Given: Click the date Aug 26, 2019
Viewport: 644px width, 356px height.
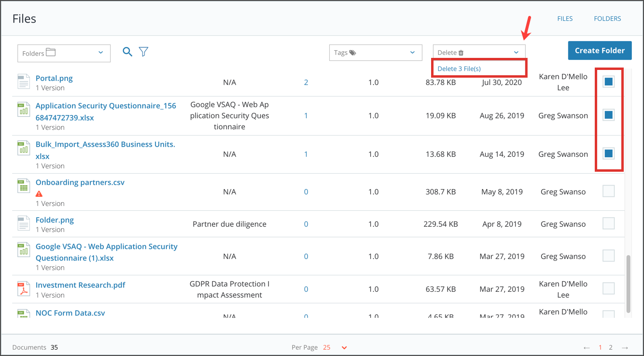Looking at the screenshot, I should click(502, 116).
